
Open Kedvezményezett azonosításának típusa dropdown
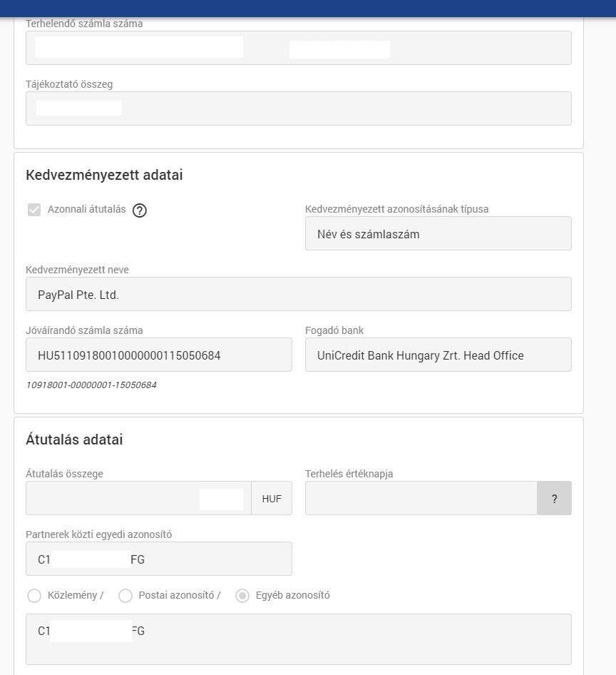438,234
